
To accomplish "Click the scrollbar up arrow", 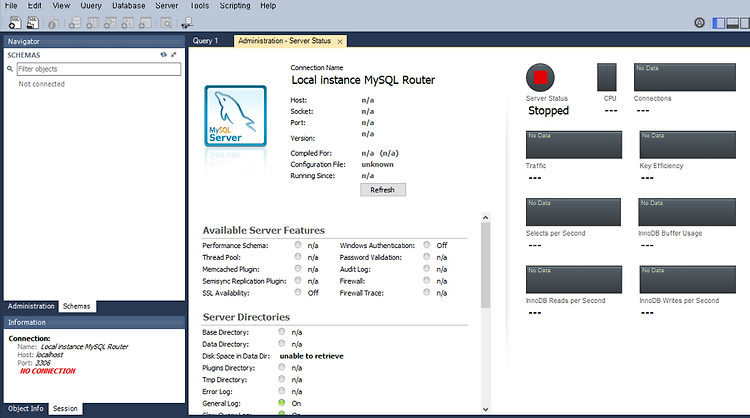I will tap(485, 218).
